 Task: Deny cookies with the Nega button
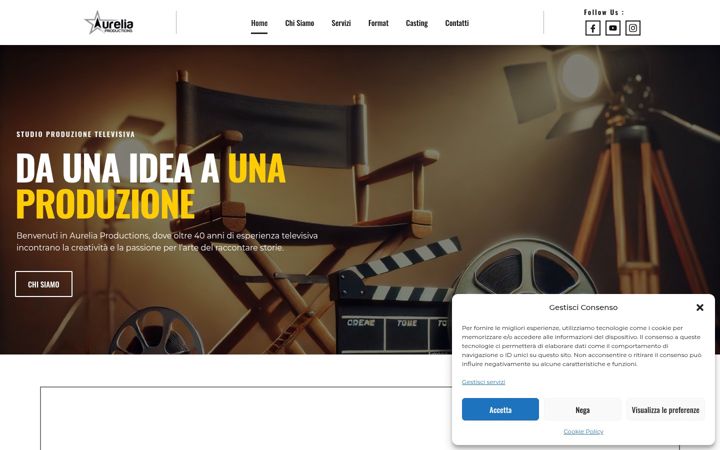(x=582, y=410)
